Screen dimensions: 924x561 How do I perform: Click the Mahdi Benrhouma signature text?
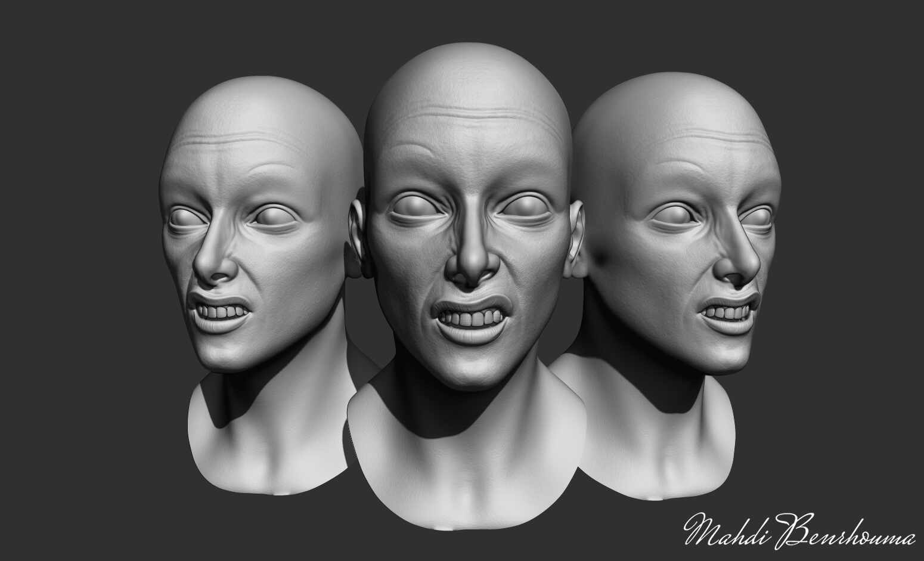799,529
